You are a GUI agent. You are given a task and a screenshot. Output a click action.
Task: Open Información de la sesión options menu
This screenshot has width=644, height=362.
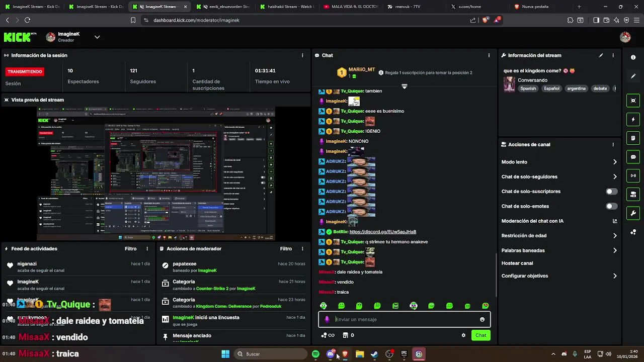pos(302,55)
